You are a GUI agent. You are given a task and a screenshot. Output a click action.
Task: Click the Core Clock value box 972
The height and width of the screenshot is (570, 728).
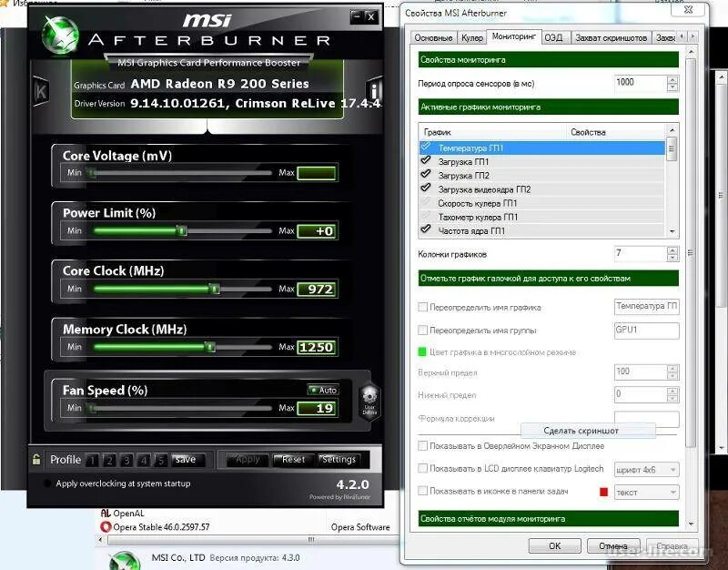point(317,290)
